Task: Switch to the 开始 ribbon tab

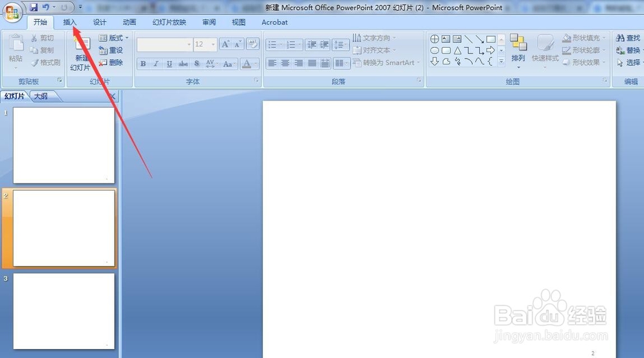Action: coord(40,22)
